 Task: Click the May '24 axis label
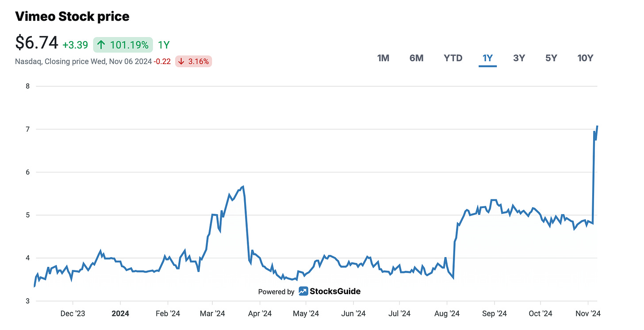[x=306, y=314]
